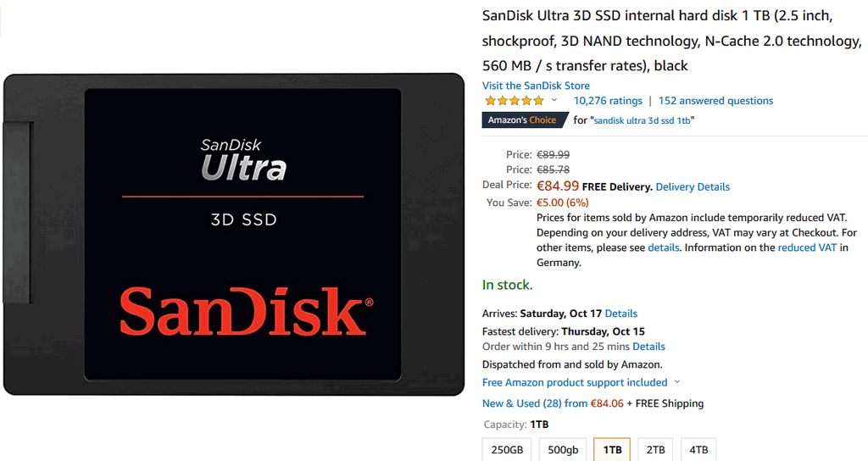Open Details for Saturday arrival

[621, 314]
